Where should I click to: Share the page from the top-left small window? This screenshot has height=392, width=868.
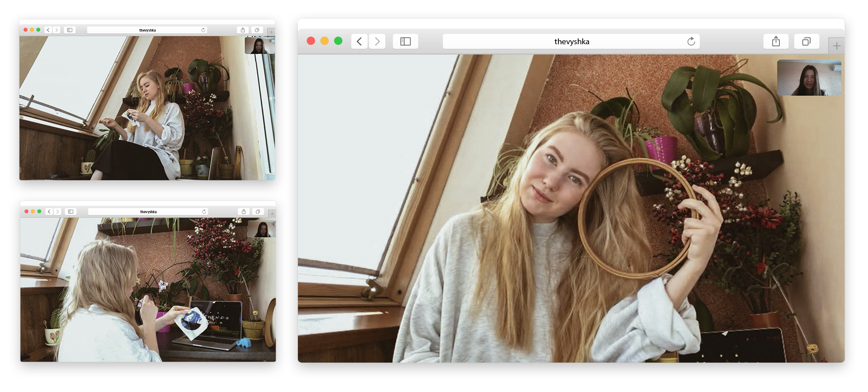coord(243,30)
